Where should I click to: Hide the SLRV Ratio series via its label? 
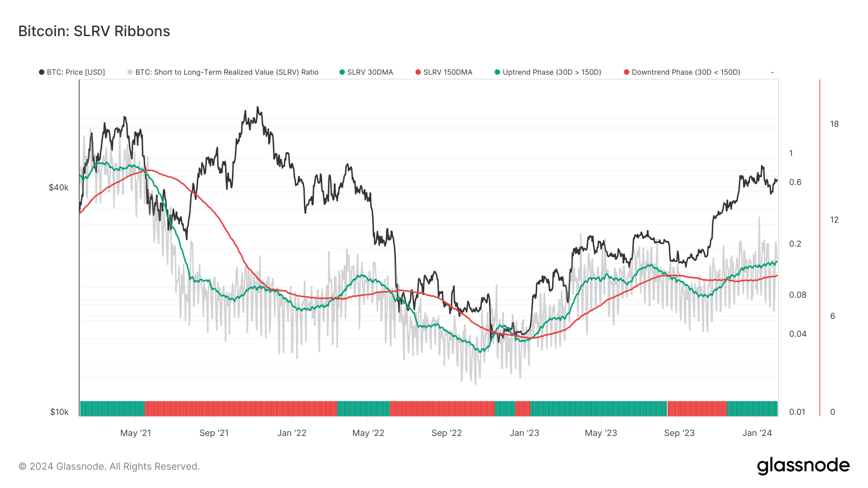click(x=227, y=72)
